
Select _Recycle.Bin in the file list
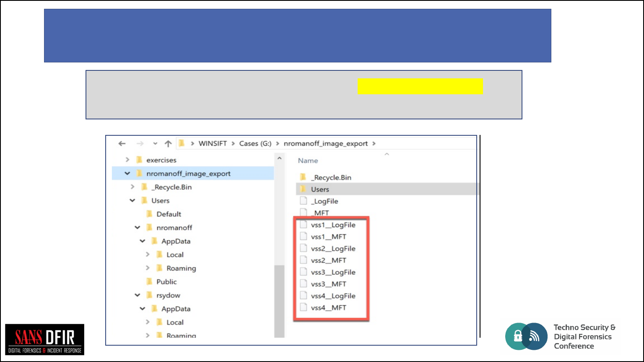[331, 178]
